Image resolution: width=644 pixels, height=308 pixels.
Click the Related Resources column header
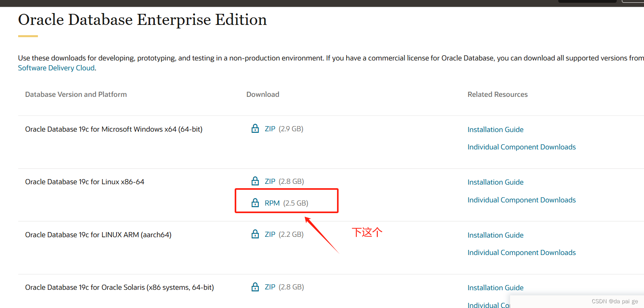497,94
